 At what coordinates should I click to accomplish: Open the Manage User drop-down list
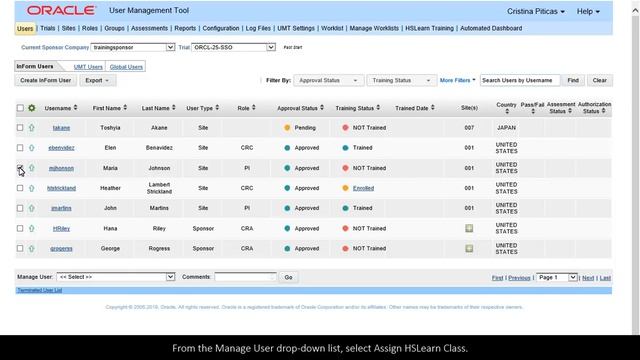click(x=116, y=277)
